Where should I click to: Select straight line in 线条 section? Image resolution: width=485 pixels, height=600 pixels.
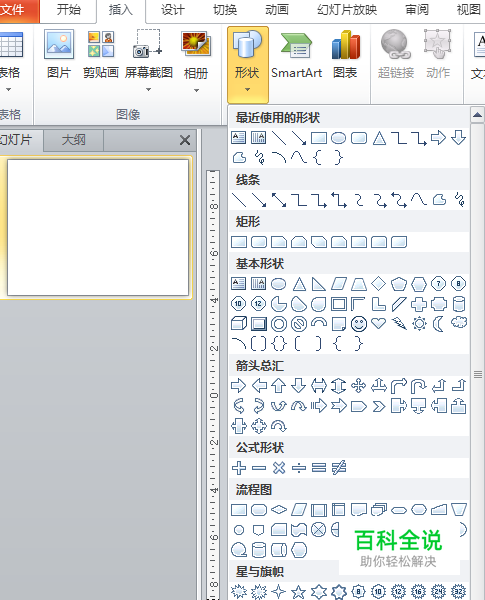pos(239,200)
